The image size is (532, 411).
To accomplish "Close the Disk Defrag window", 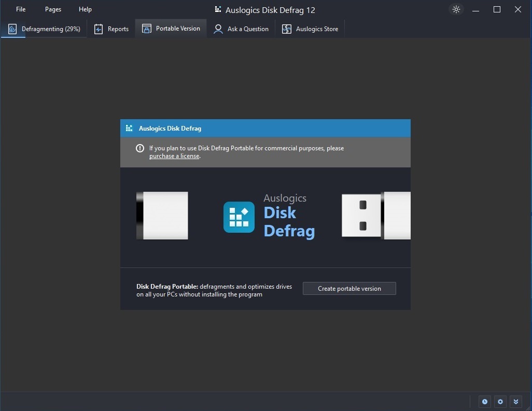I will (518, 9).
